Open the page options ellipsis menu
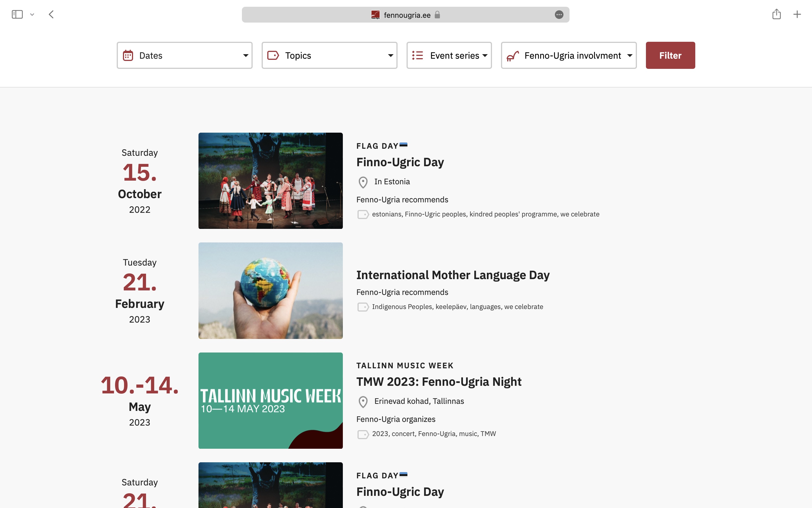The image size is (812, 508). point(559,15)
